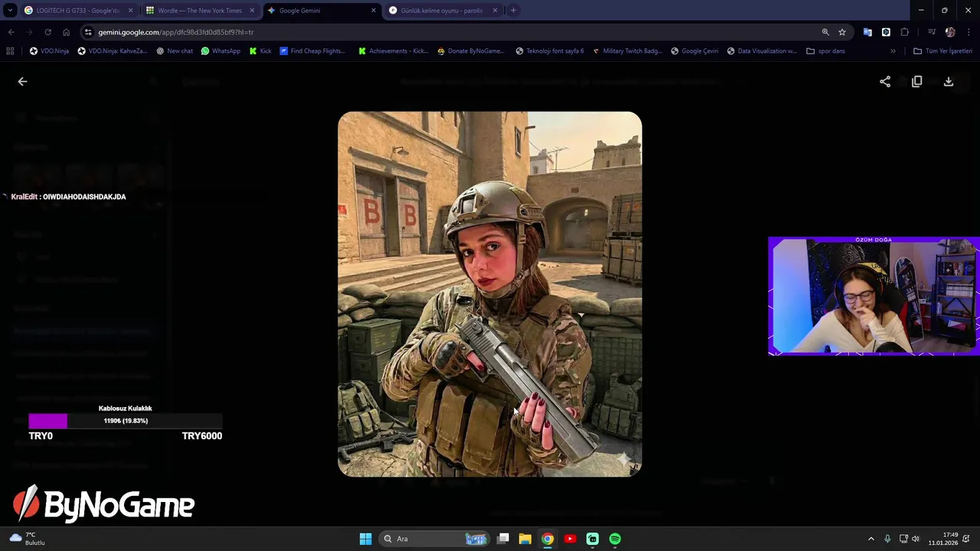Go back using Gemini's back arrow
The height and width of the screenshot is (551, 980).
pos(22,81)
